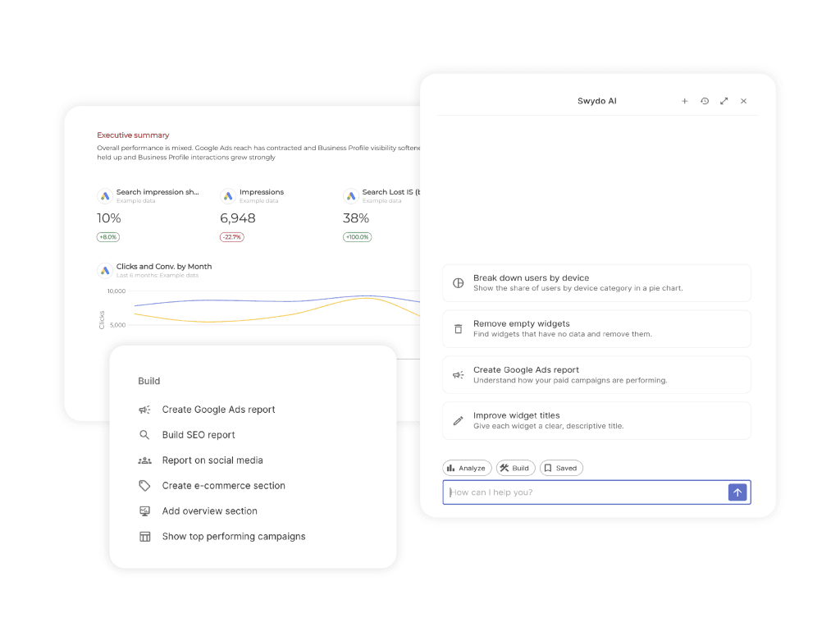Click the -22.7% change badge
Image resolution: width=840 pixels, height=641 pixels.
pyautogui.click(x=232, y=237)
